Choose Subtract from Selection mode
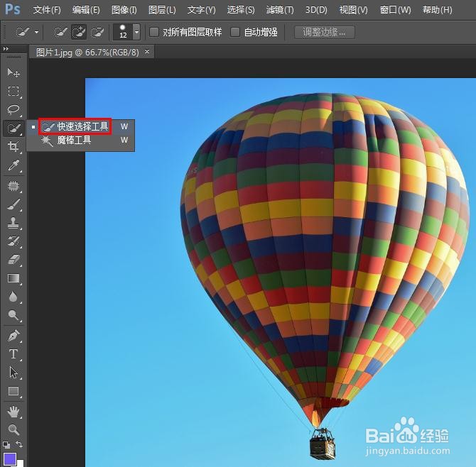Screen dimensions: 476x467 [97, 32]
